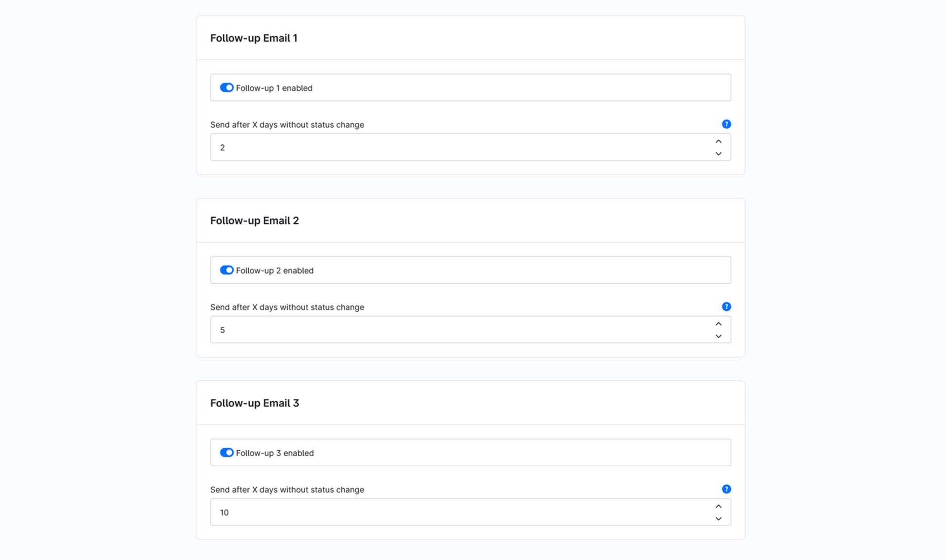Open help icon for Follow-up Email 3 days

click(726, 489)
